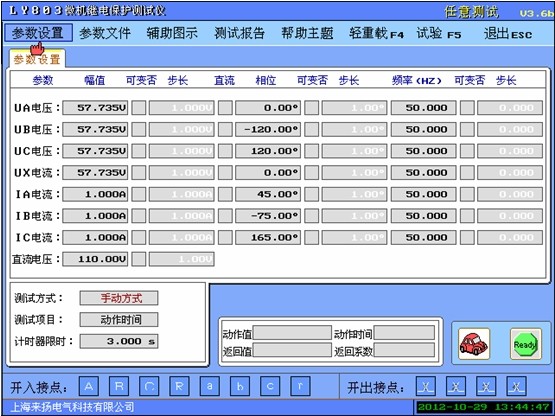Viewport: 555px width, 416px height.
Task: Open the 参数文件 menu
Action: point(105,33)
